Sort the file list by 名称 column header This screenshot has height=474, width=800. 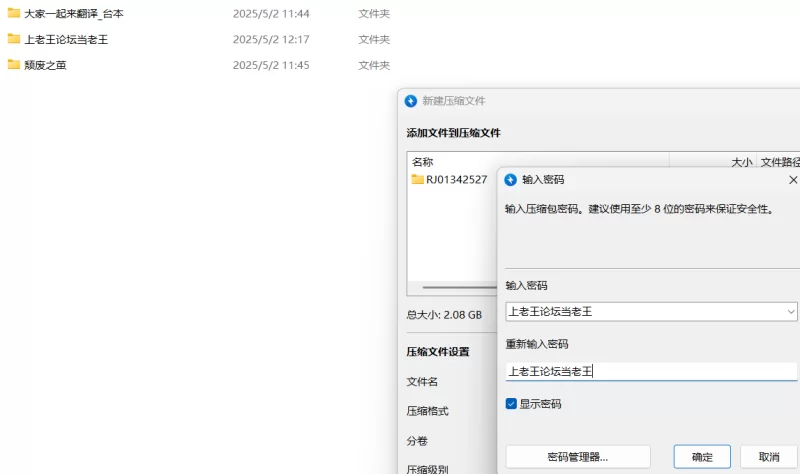423,162
